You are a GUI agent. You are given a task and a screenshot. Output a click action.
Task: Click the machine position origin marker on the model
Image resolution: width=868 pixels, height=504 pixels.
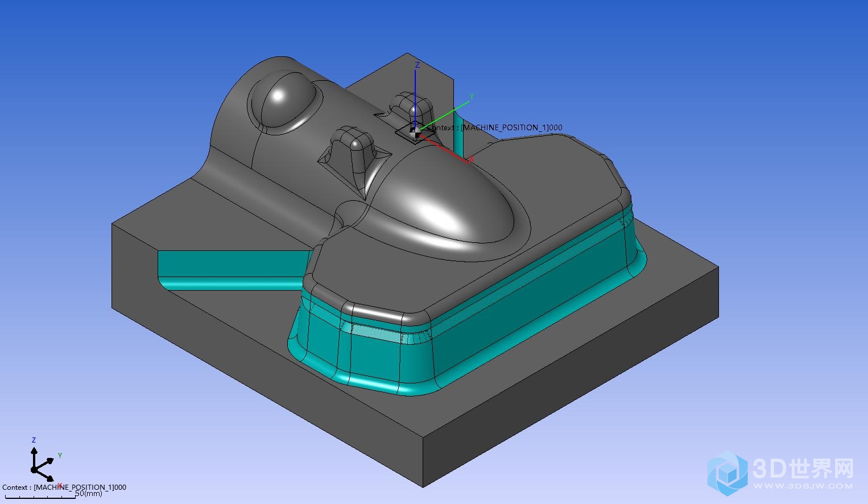tap(416, 132)
